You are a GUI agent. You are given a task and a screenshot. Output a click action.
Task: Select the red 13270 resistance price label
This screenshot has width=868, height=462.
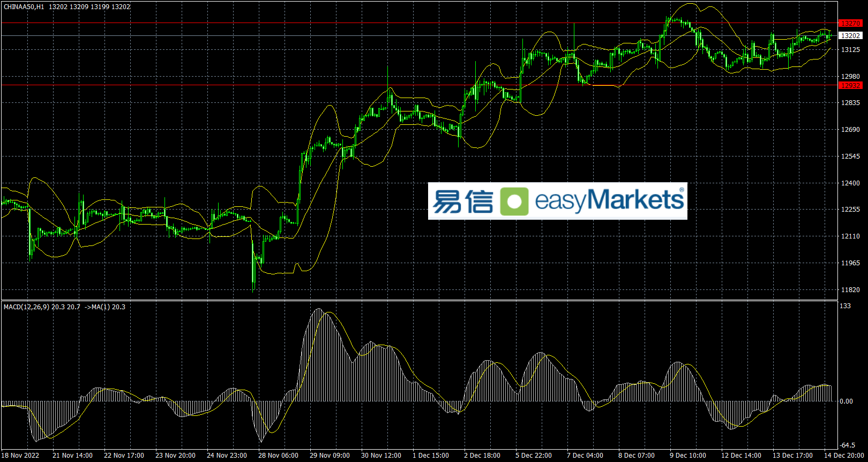click(850, 23)
